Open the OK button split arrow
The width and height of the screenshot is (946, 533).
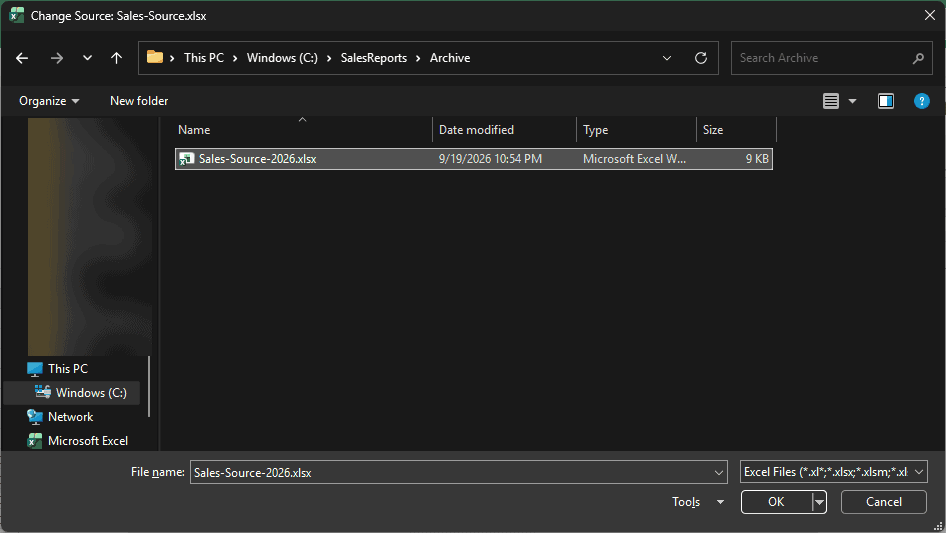[819, 502]
